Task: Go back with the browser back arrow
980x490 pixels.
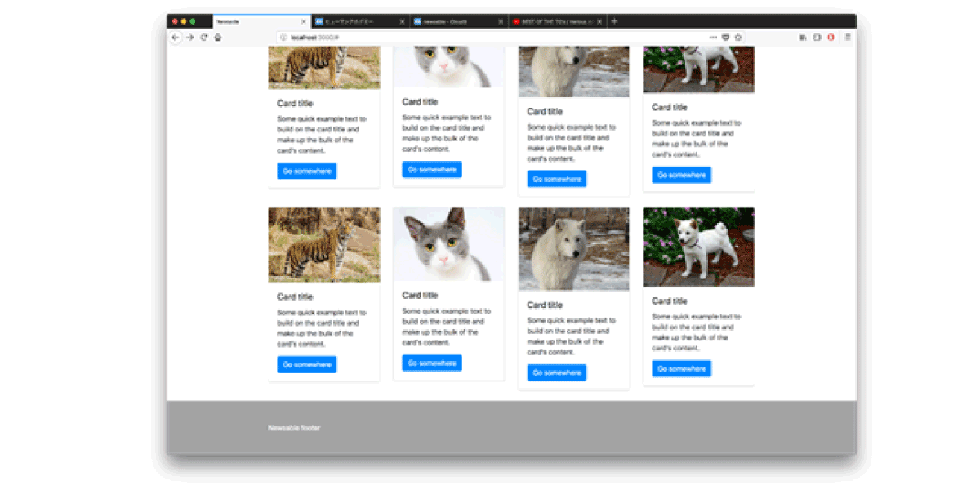Action: (176, 38)
